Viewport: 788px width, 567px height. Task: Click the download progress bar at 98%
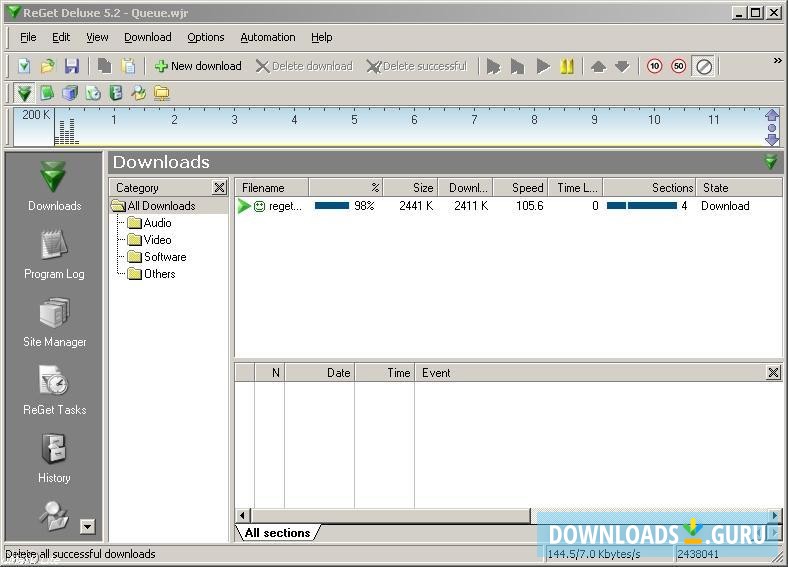click(x=332, y=206)
